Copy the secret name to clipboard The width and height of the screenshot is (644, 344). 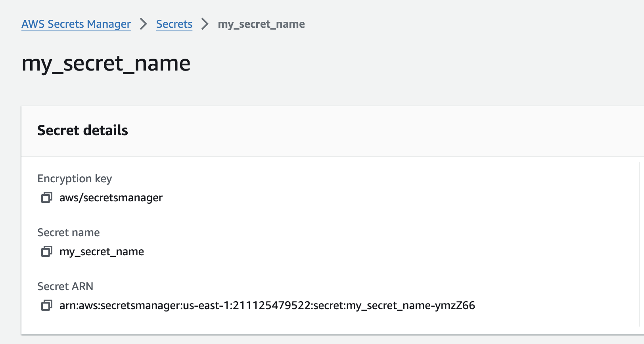pyautogui.click(x=47, y=251)
